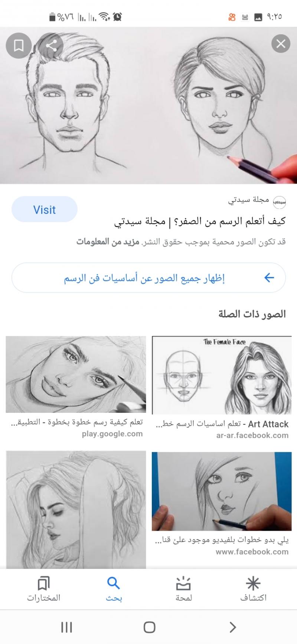The width and height of the screenshot is (297, 644).
Task: Tap the bookmark save icon on image
Action: [x=19, y=45]
